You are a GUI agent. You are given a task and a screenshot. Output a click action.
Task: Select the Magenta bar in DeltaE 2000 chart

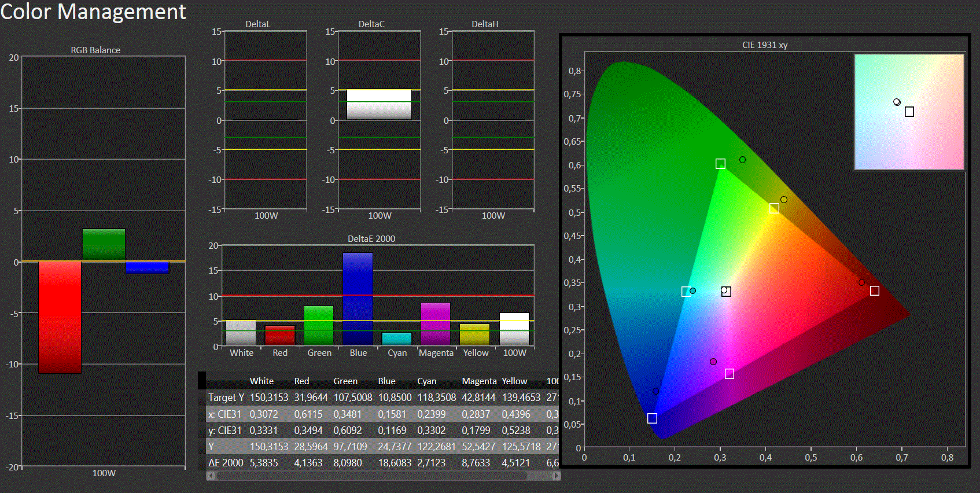[436, 323]
